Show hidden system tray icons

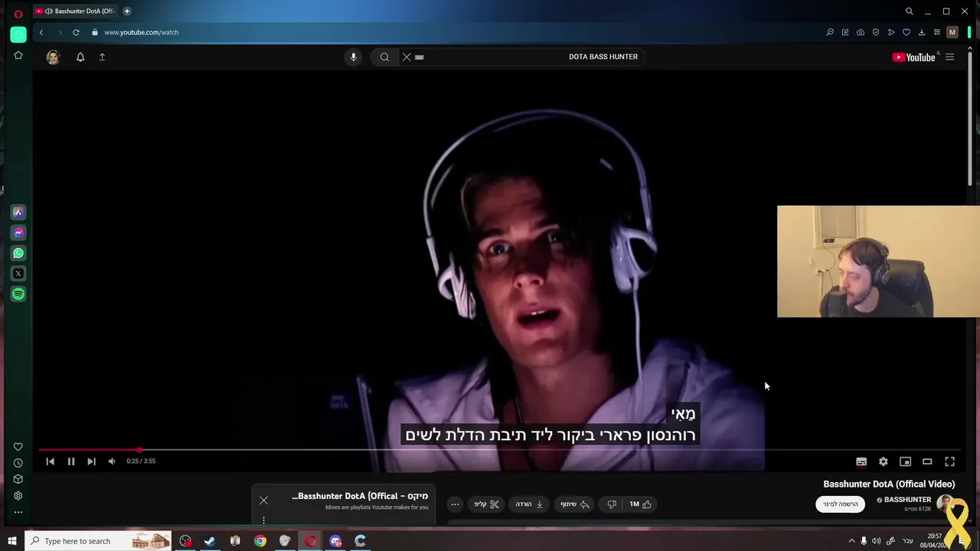pos(851,541)
